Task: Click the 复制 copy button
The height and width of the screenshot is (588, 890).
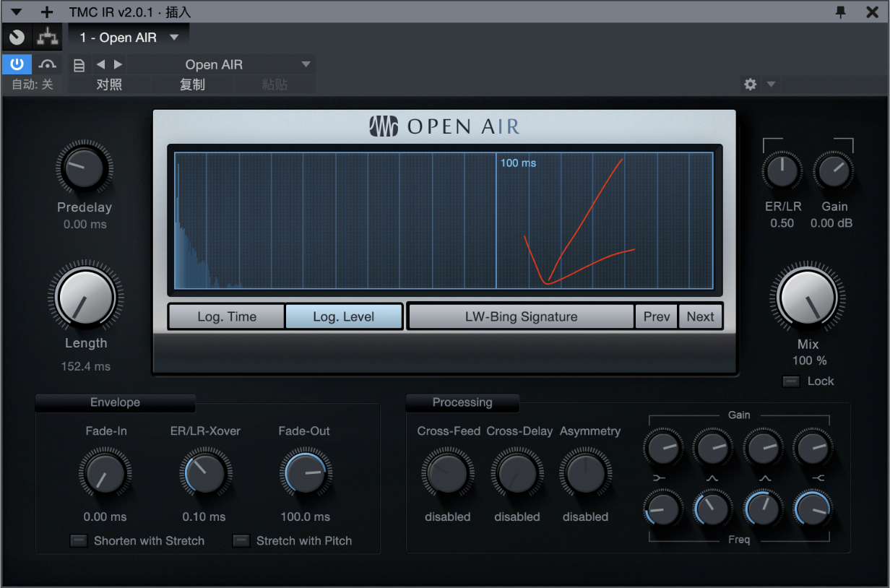Action: 192,85
